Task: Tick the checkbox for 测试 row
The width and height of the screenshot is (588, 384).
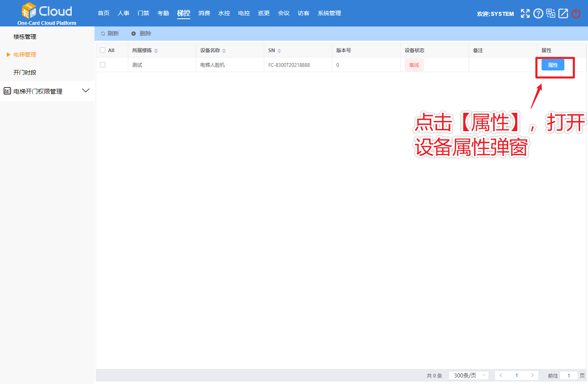Action: pos(103,65)
